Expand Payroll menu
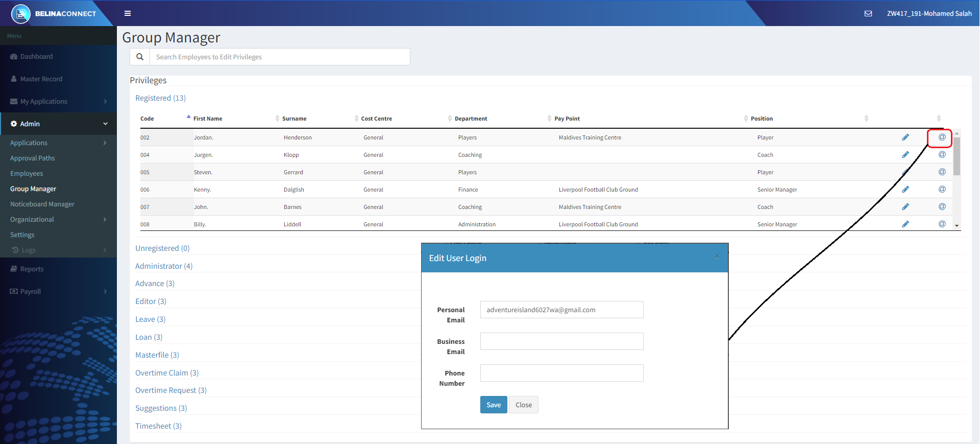980x444 pixels. 58,292
